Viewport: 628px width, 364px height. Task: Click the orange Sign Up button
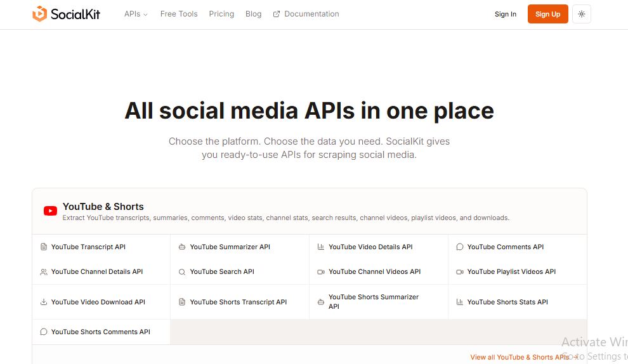(547, 14)
